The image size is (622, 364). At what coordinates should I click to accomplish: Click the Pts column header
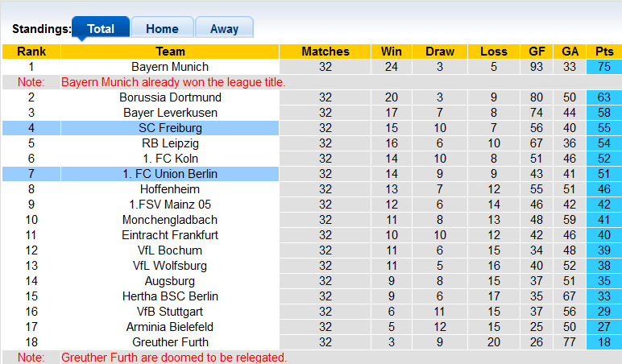603,52
